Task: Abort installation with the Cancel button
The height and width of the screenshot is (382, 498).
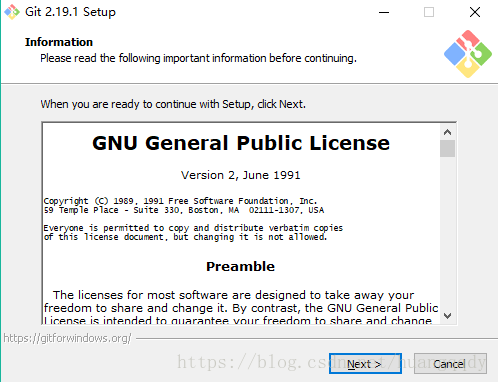Action: [x=450, y=364]
